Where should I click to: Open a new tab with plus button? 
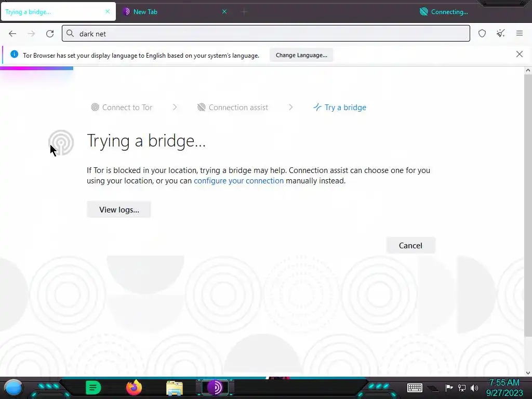coord(244,12)
